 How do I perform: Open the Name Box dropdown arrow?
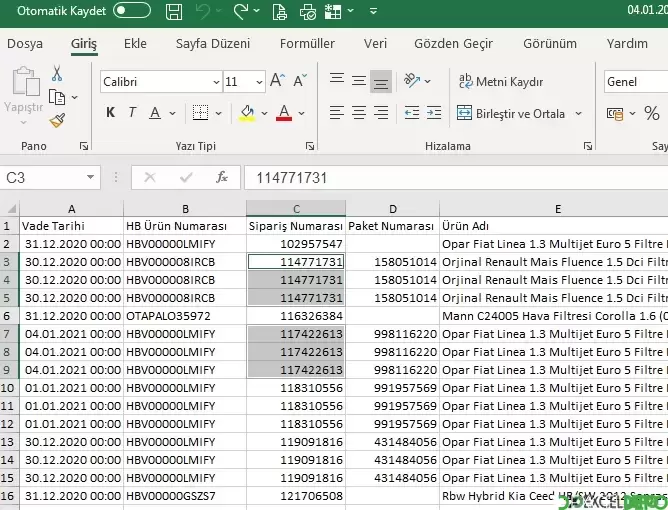pyautogui.click(x=90, y=177)
